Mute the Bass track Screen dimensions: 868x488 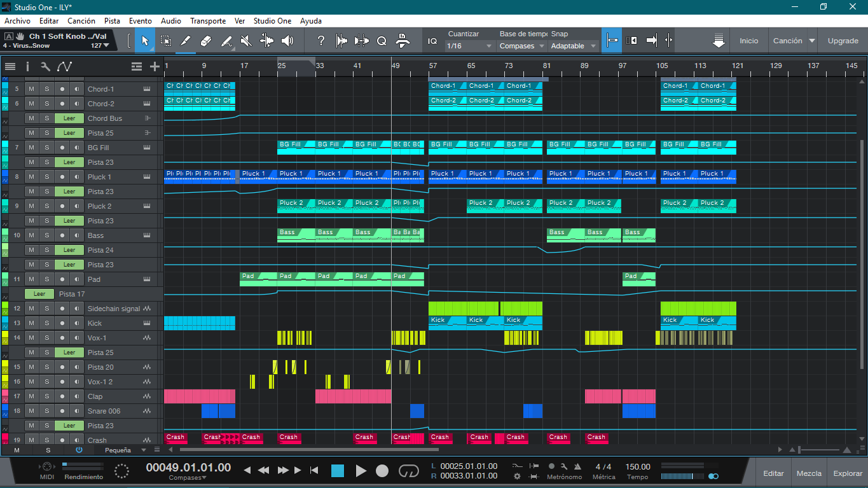tap(31, 235)
